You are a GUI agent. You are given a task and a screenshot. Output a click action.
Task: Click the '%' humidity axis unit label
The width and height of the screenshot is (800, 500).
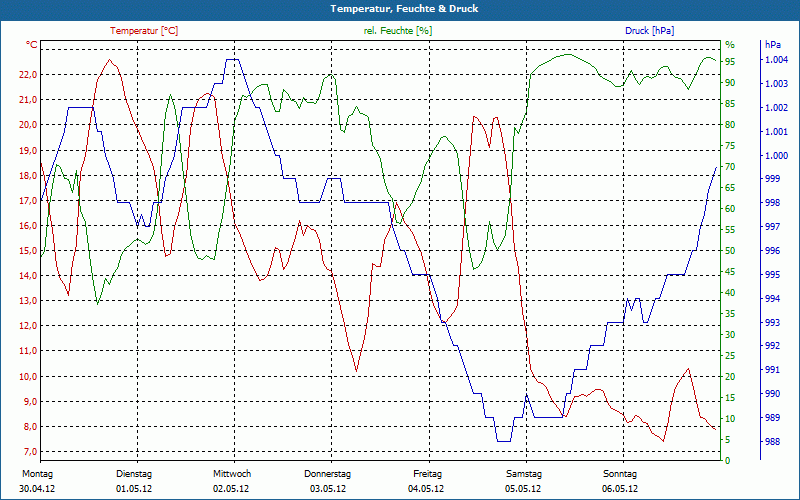(730, 45)
